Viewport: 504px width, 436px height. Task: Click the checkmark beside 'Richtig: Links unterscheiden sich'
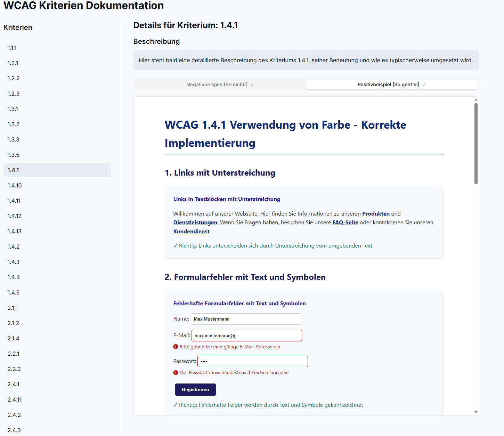pyautogui.click(x=175, y=245)
